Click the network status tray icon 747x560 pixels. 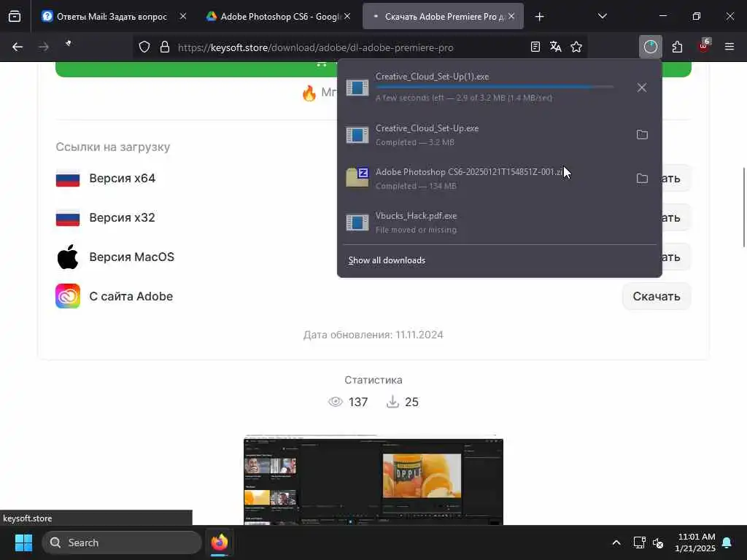pos(639,542)
